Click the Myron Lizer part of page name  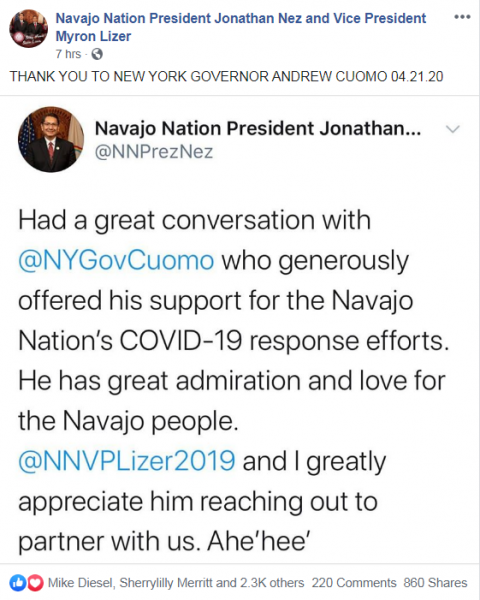(x=93, y=36)
